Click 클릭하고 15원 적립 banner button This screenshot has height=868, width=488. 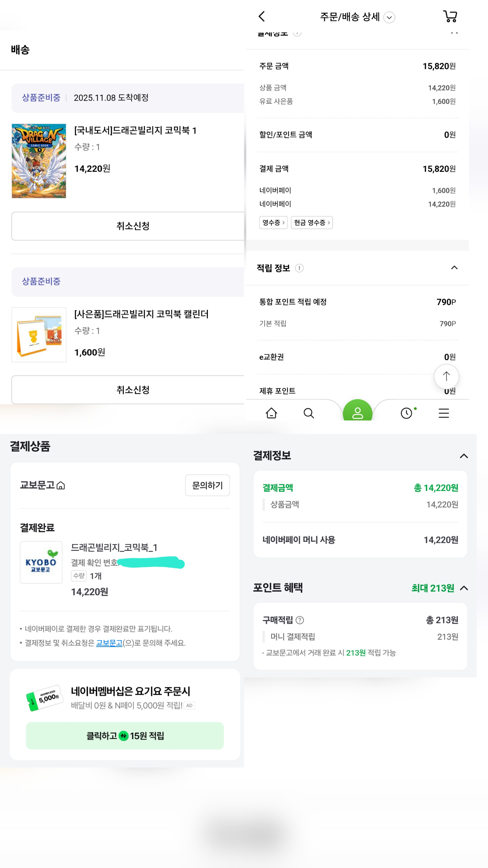125,736
